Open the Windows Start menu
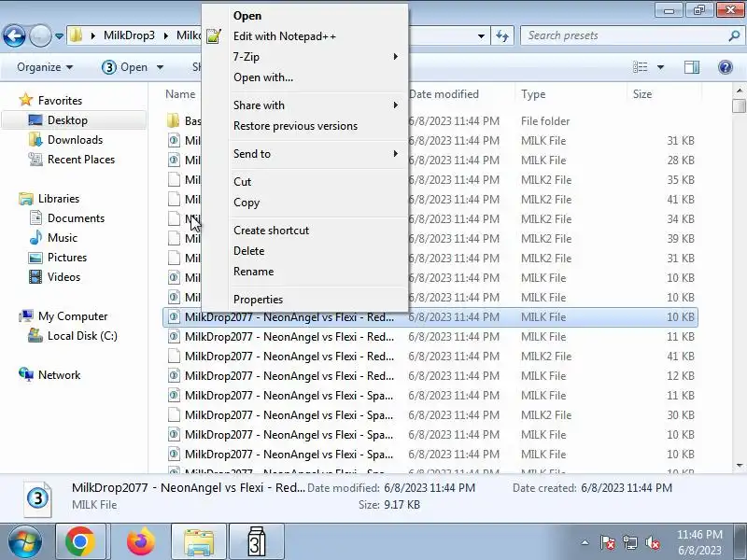 tap(24, 542)
